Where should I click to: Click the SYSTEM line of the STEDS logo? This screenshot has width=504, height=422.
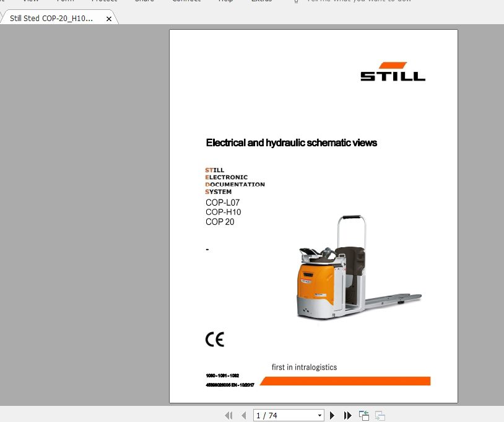pyautogui.click(x=218, y=191)
